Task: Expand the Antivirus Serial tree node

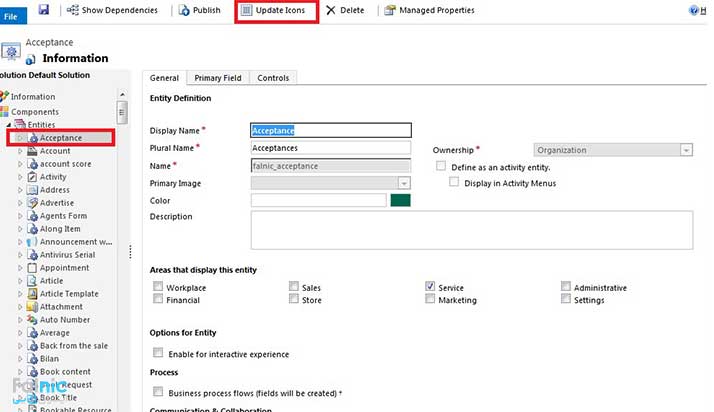Action: pyautogui.click(x=20, y=255)
